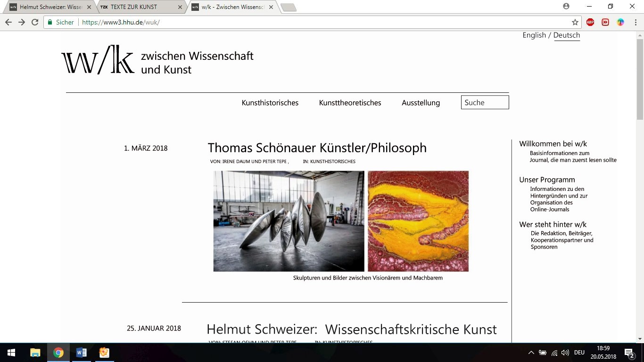Open Kunsthistorisches menu item
Viewport: 644px width, 362px height.
(270, 103)
